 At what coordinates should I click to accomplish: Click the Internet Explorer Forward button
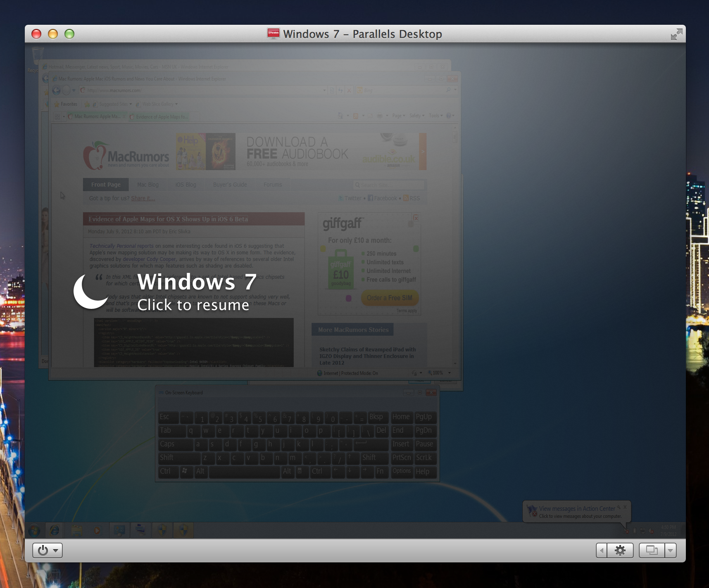click(x=66, y=90)
